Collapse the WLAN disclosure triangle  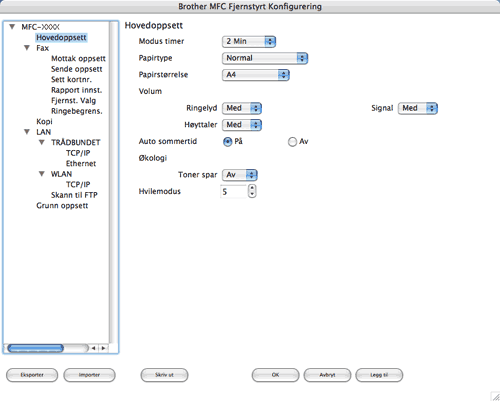(x=42, y=174)
